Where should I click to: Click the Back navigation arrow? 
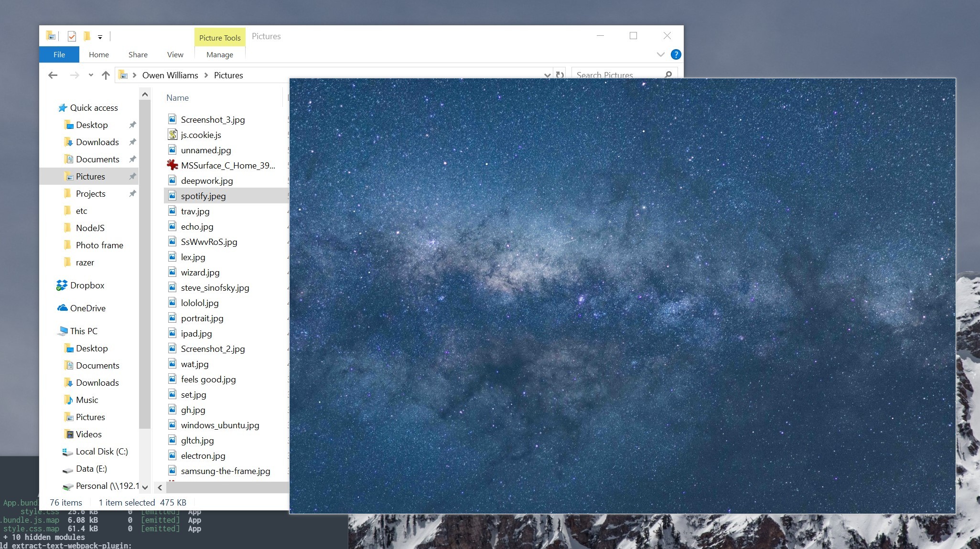53,75
